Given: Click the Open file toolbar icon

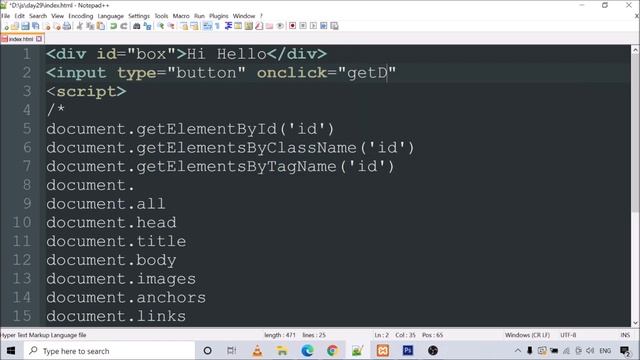Looking at the screenshot, I should coord(15,26).
